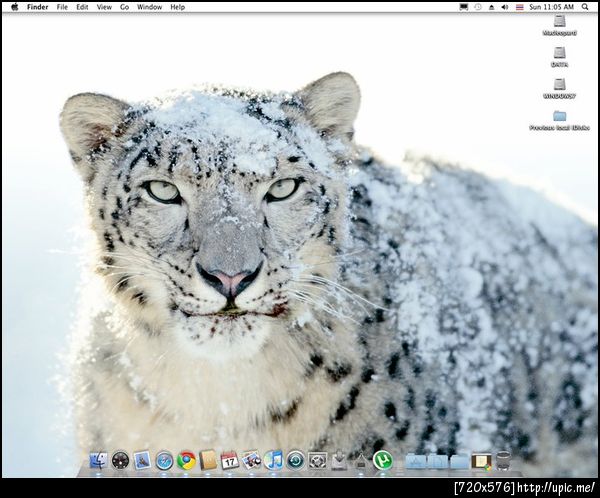This screenshot has height=498, width=600.
Task: Select the DATA drive on desktop
Action: coord(559,57)
